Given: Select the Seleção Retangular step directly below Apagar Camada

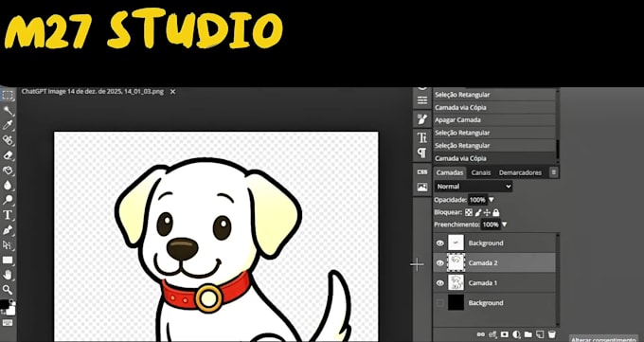Looking at the screenshot, I should (x=494, y=133).
